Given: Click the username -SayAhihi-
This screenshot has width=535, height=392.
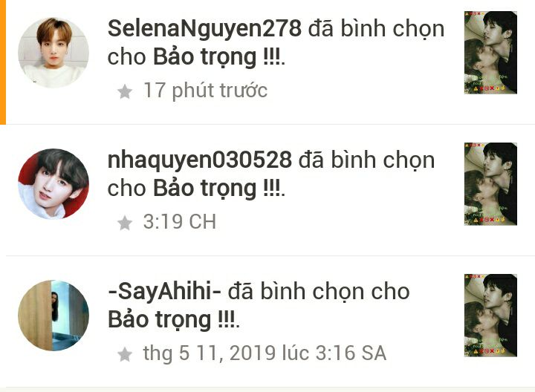Looking at the screenshot, I should pyautogui.click(x=164, y=292).
